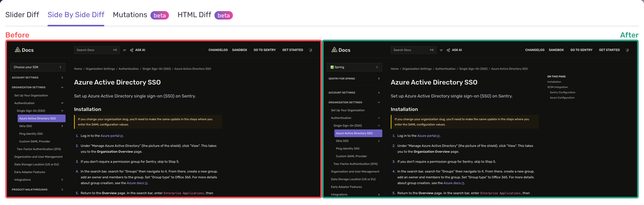Click external link icon beside Azure docs in Before pane
644x205 pixels.
point(146,183)
